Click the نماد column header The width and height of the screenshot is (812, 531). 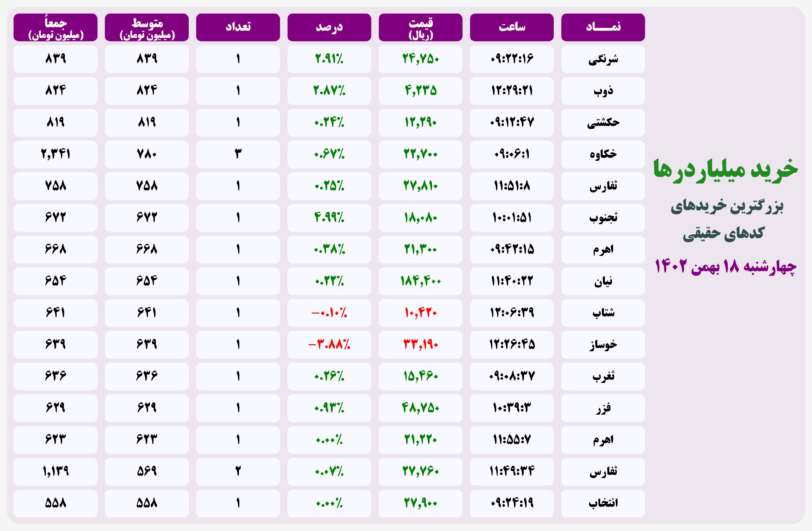[603, 27]
